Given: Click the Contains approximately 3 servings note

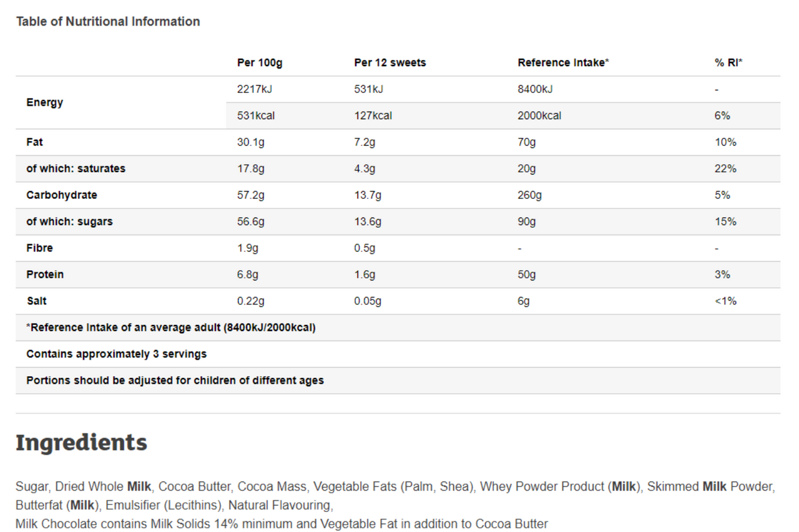Looking at the screenshot, I should pos(117,354).
